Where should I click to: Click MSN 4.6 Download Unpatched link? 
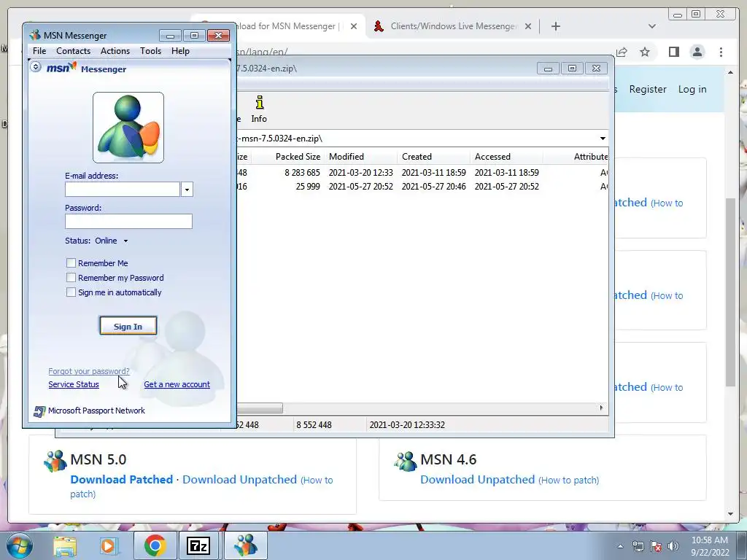click(x=477, y=480)
